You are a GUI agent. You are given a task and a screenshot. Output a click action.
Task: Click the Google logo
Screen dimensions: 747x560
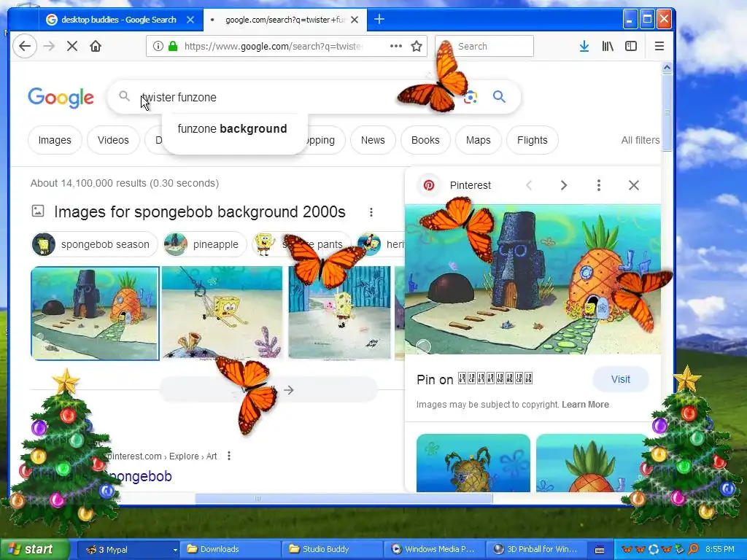click(61, 98)
